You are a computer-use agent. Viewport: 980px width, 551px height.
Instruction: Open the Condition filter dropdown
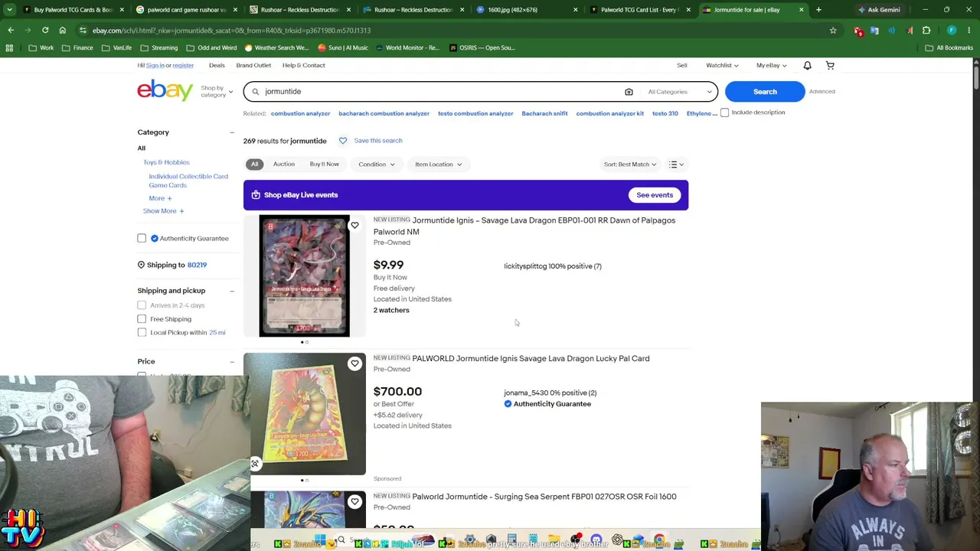pos(377,165)
